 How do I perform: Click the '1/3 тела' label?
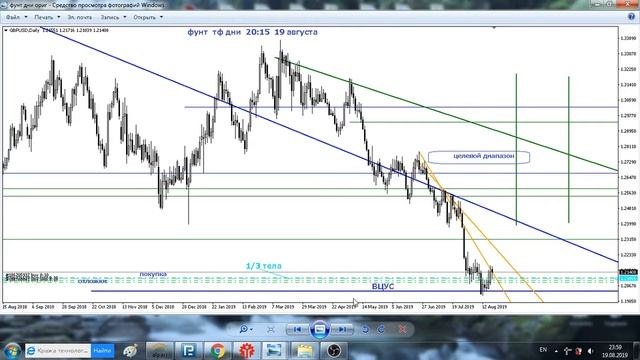(264, 266)
